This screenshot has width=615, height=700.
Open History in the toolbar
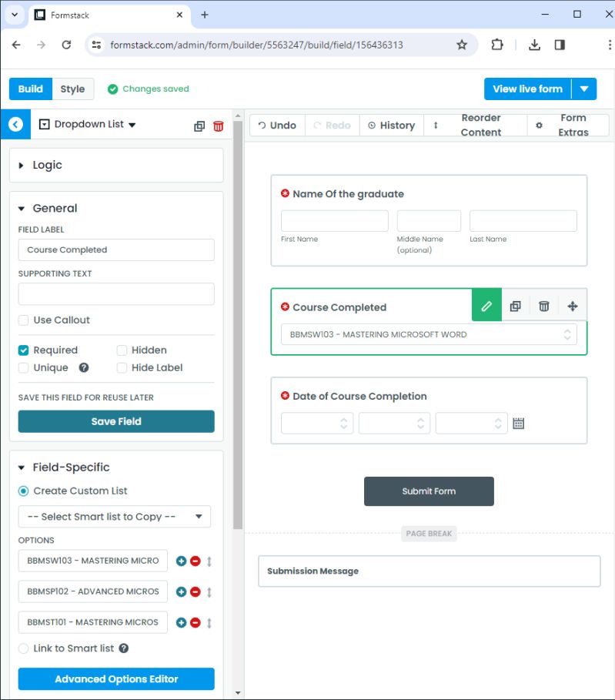tap(392, 126)
